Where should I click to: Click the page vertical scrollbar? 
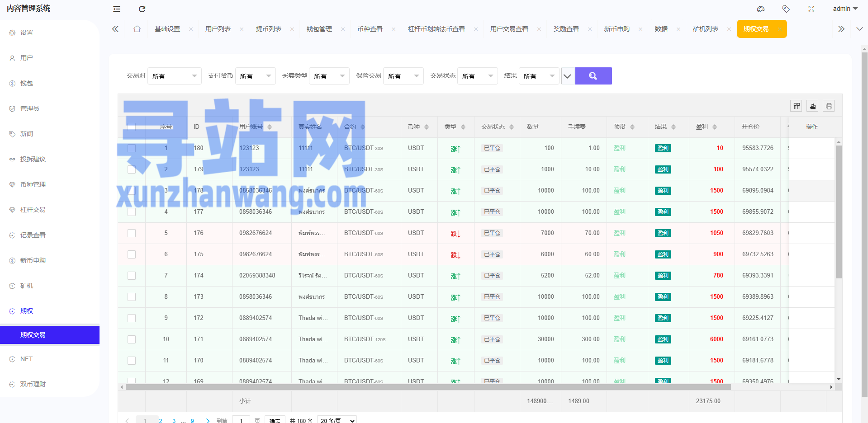coord(864,224)
